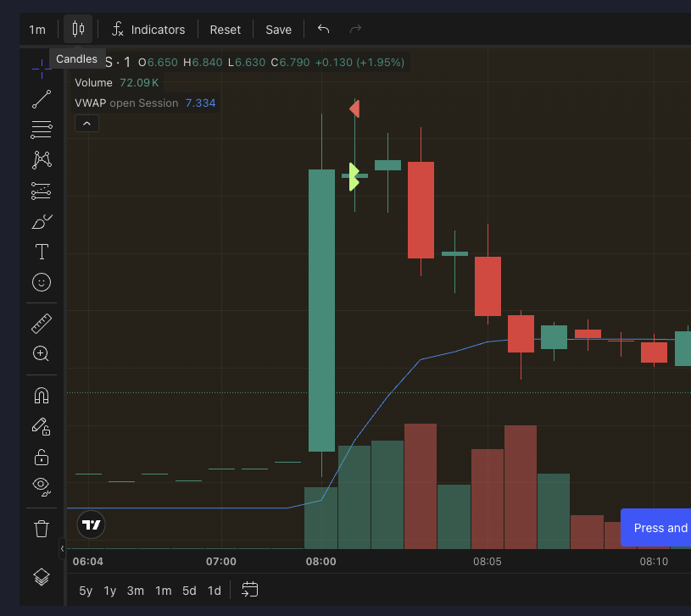Screen dimensions: 691x616
Task: Click the Save button in toolbar
Action: pos(278,30)
